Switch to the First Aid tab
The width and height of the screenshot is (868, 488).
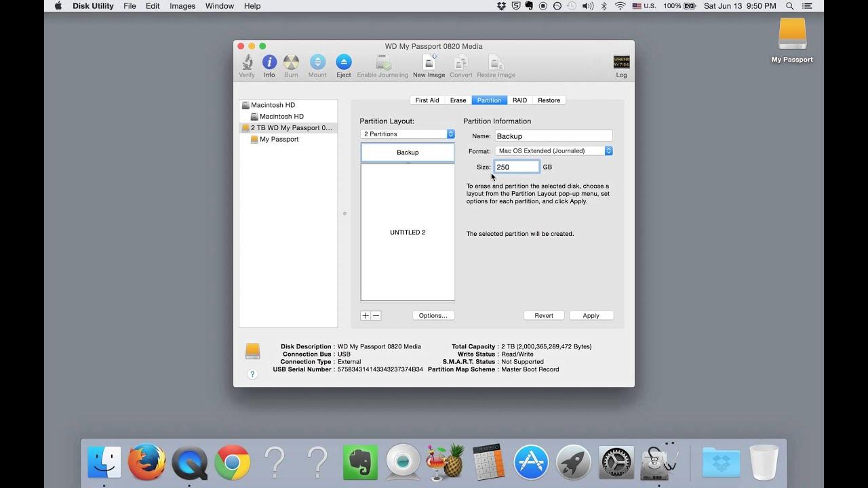click(x=427, y=100)
